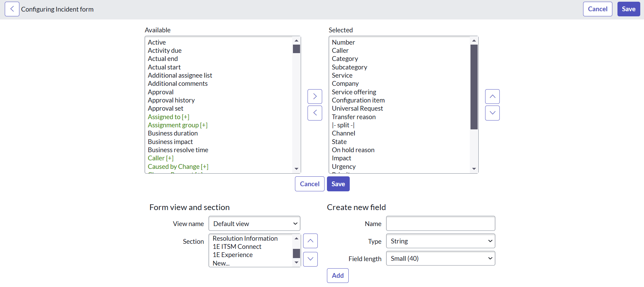Click the Add button for the new field
Viewport: 644px width, 287px height.
click(337, 275)
